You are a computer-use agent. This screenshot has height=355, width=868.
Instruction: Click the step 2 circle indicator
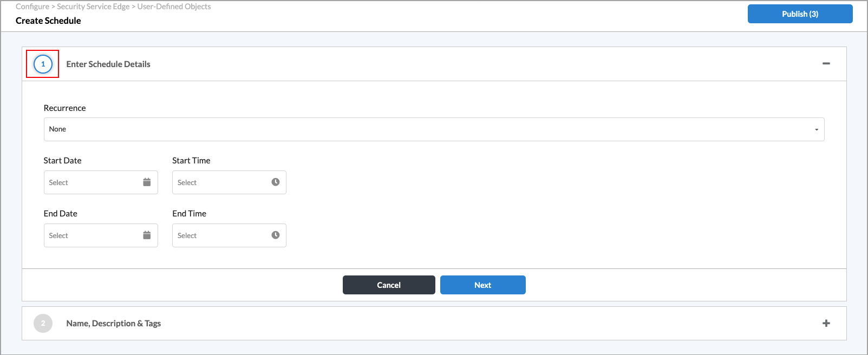point(43,323)
